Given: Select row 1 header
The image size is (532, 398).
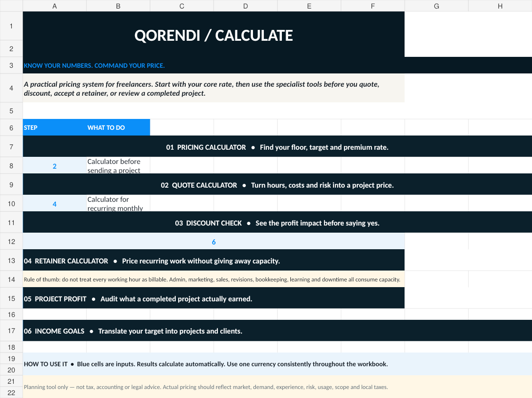Looking at the screenshot, I should 11,26.
